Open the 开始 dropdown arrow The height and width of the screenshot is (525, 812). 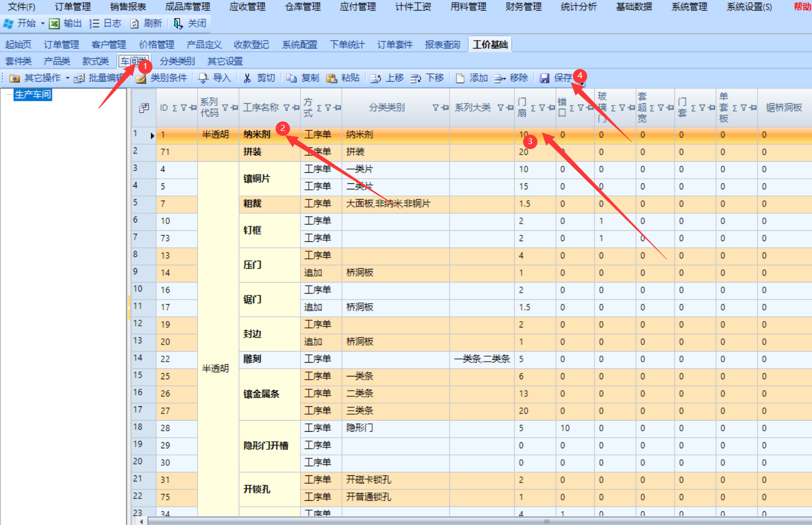coord(43,24)
